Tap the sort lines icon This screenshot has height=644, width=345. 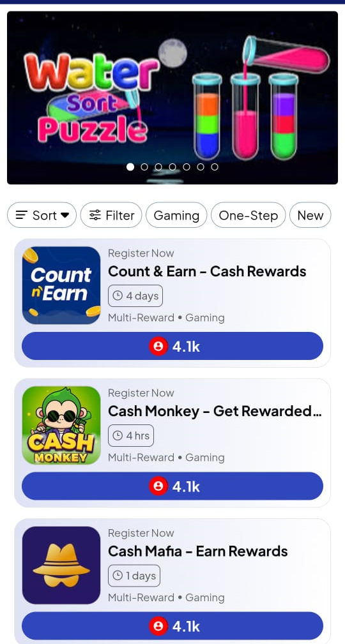click(x=22, y=215)
